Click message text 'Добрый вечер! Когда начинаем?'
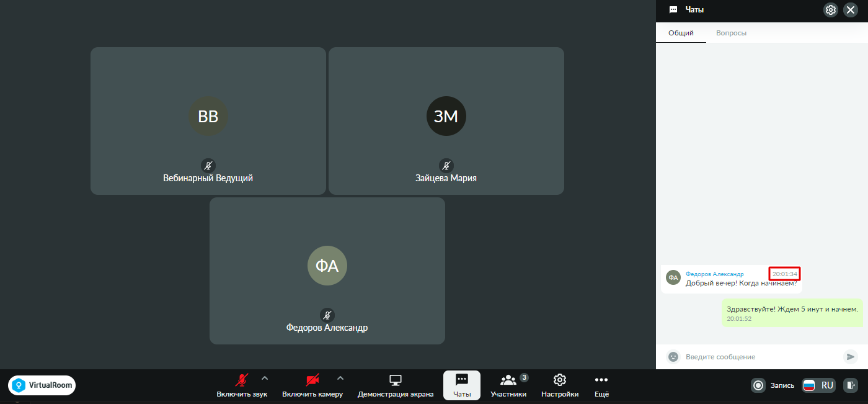The height and width of the screenshot is (404, 868). (742, 284)
